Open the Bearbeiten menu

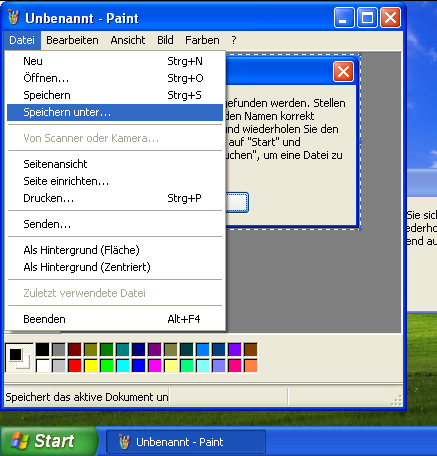pyautogui.click(x=72, y=40)
